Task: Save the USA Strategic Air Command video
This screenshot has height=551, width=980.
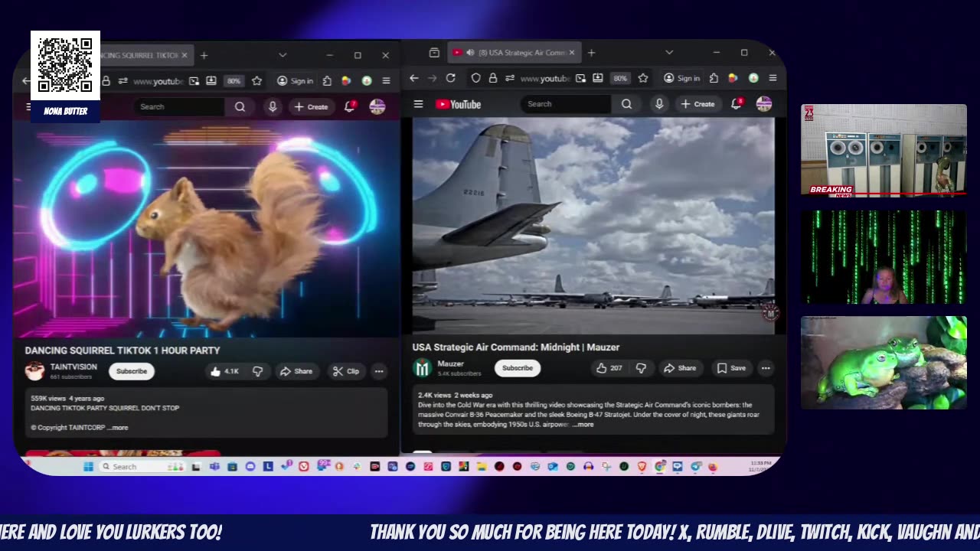Action: click(730, 368)
